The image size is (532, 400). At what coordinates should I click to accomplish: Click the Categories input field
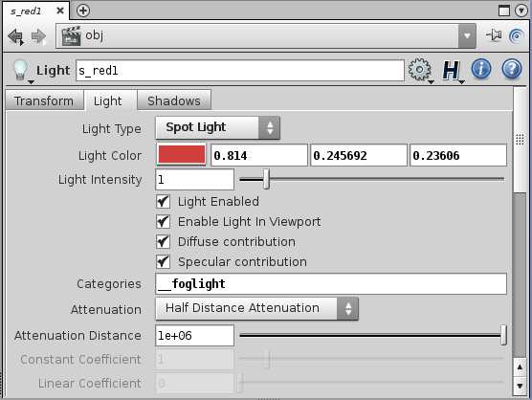pyautogui.click(x=331, y=283)
